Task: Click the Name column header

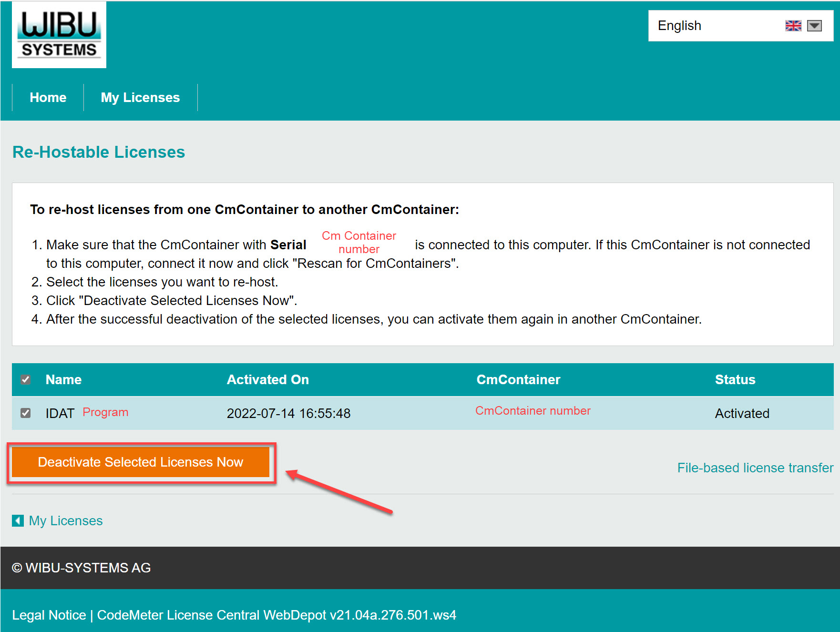Action: pos(63,379)
